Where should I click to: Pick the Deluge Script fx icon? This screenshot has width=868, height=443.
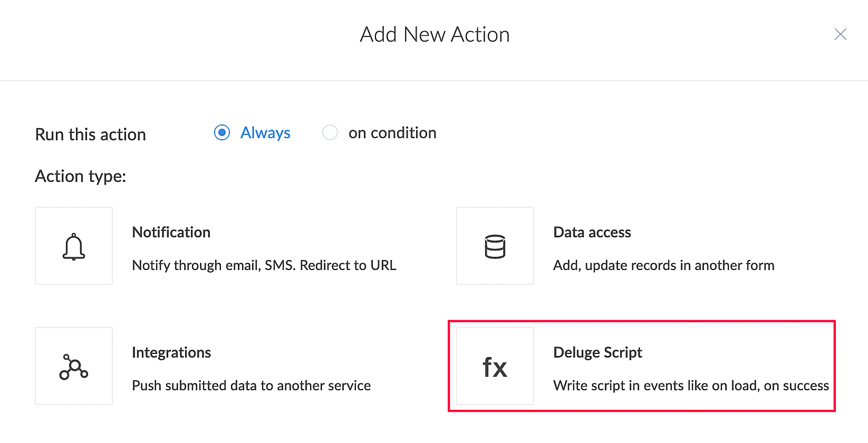coord(495,367)
